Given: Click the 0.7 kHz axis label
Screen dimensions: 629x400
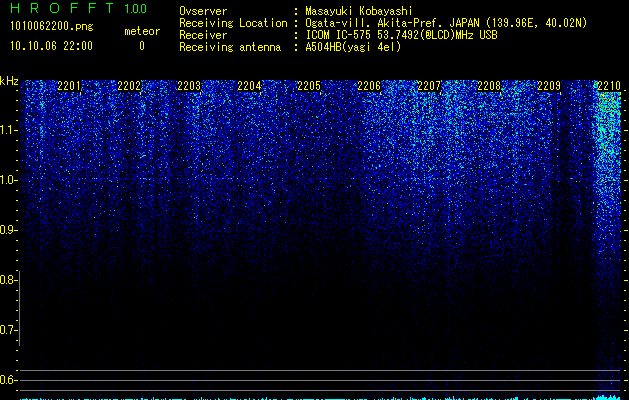Looking at the screenshot, I should click(8, 330).
